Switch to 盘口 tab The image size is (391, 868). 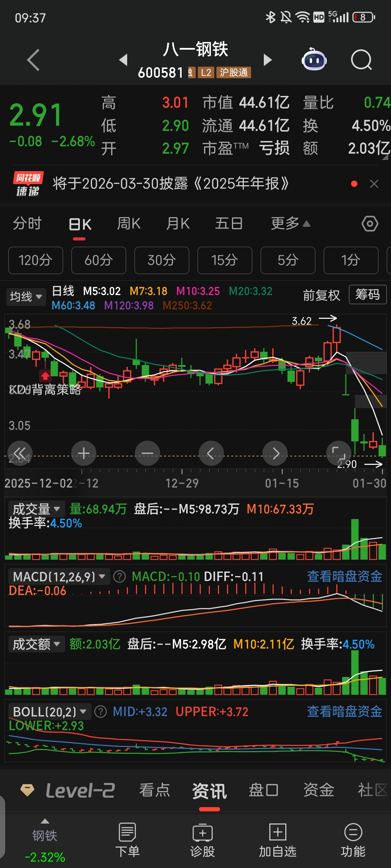[263, 790]
